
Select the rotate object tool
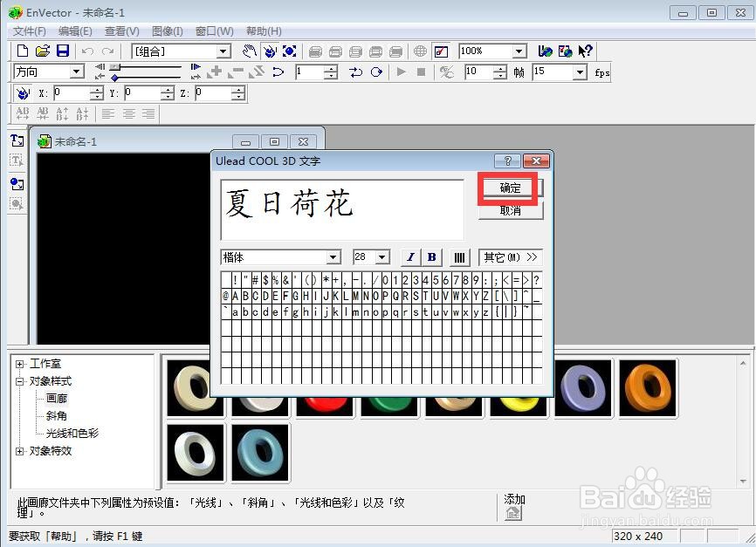270,51
